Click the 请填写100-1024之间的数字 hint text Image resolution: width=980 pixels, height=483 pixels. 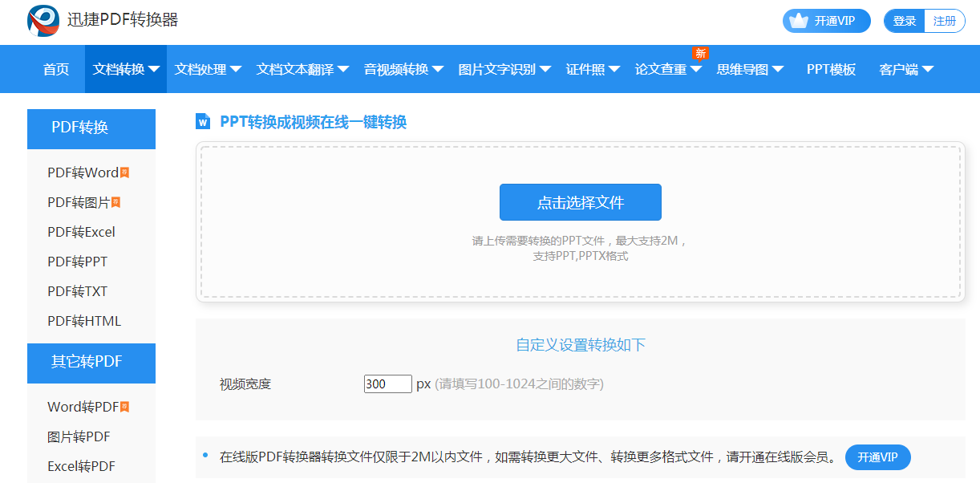pos(520,384)
